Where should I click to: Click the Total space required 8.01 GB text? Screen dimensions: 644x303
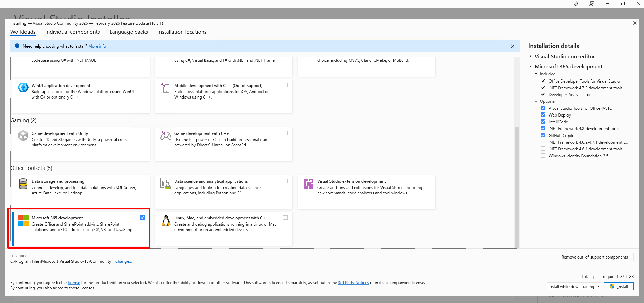(608, 277)
